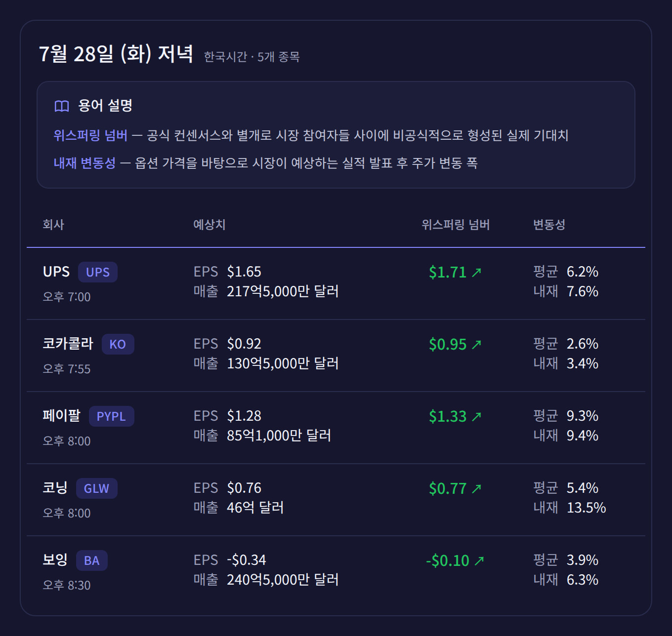Open the 코카콜라 company name

point(68,343)
